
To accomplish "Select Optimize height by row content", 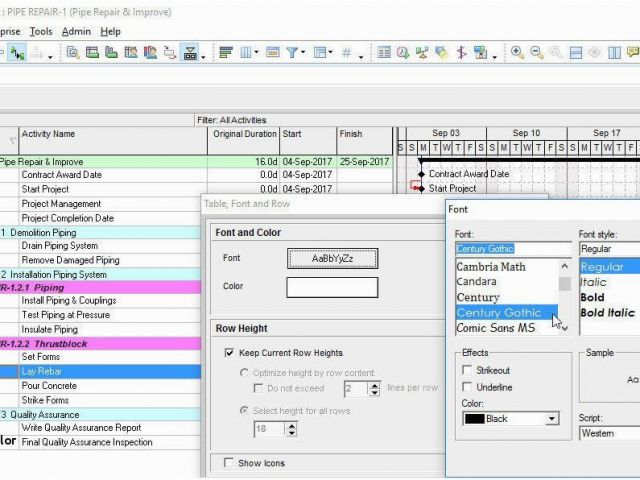I will point(244,373).
